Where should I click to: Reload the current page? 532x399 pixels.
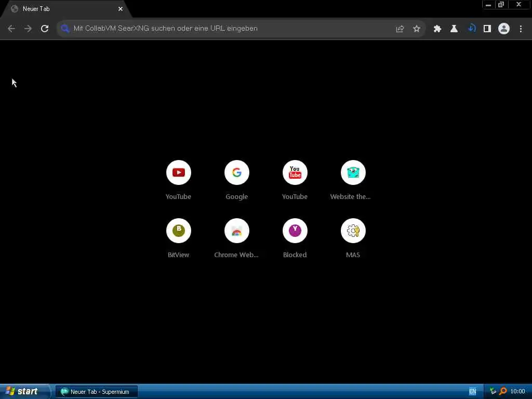45,29
